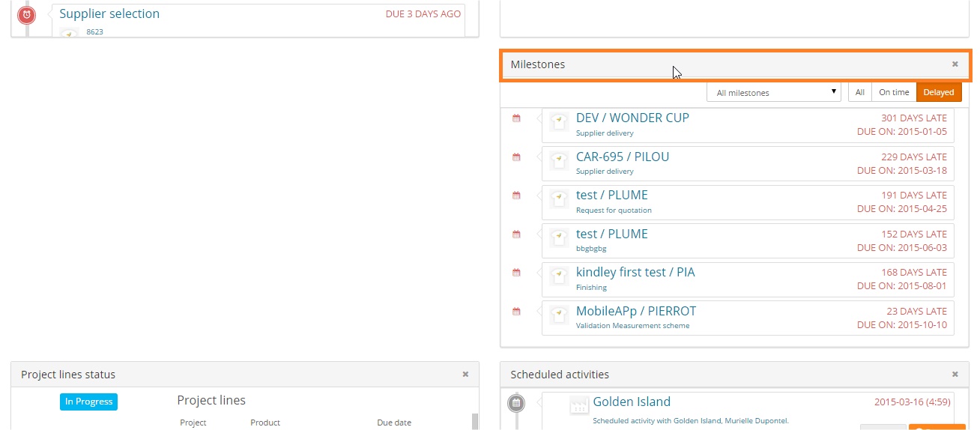Click the product thumbnail for CAR-695 / PILOU
Image resolution: width=980 pixels, height=430 pixels.
coord(559,161)
